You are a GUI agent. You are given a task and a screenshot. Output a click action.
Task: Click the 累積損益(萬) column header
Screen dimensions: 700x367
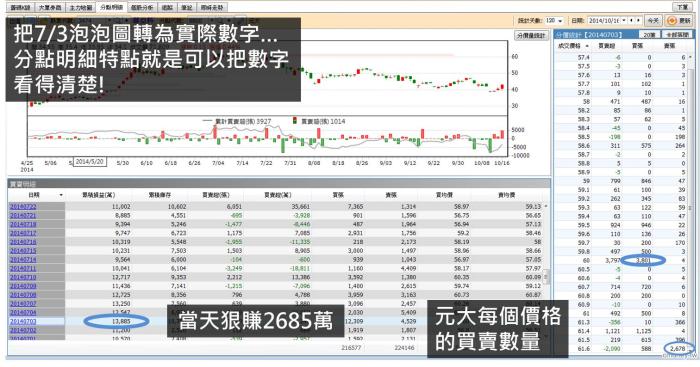(98, 195)
